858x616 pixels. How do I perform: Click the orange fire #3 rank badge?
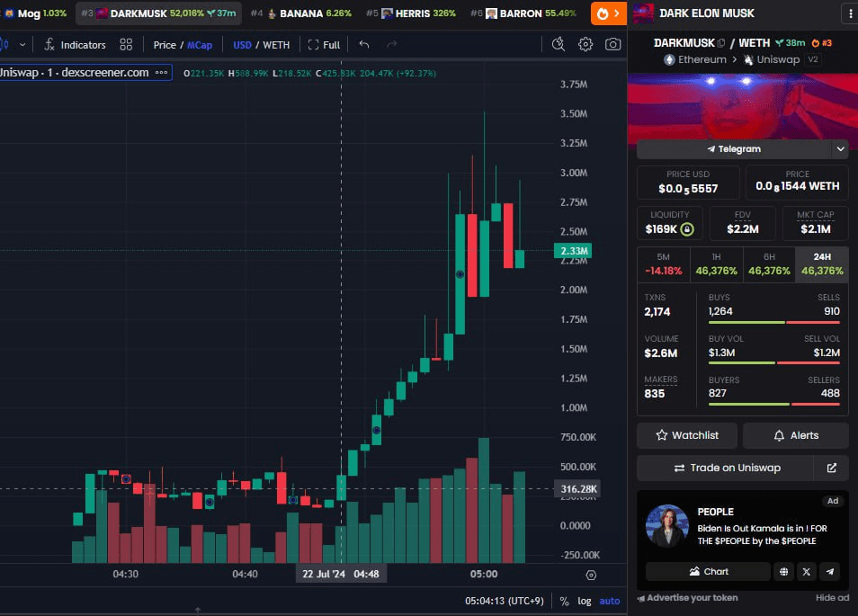coord(821,43)
